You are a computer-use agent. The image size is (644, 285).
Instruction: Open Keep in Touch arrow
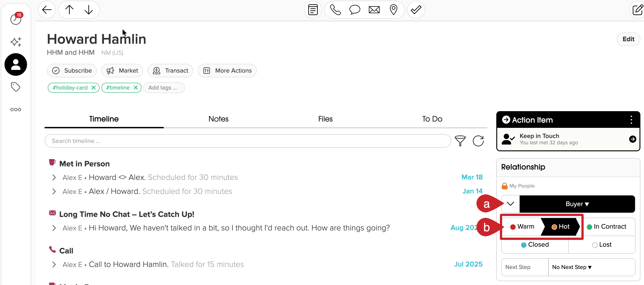tap(633, 139)
